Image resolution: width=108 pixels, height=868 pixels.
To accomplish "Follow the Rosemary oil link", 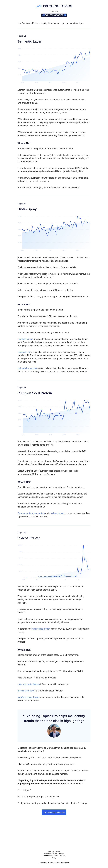I will pyautogui.click(x=24, y=352).
